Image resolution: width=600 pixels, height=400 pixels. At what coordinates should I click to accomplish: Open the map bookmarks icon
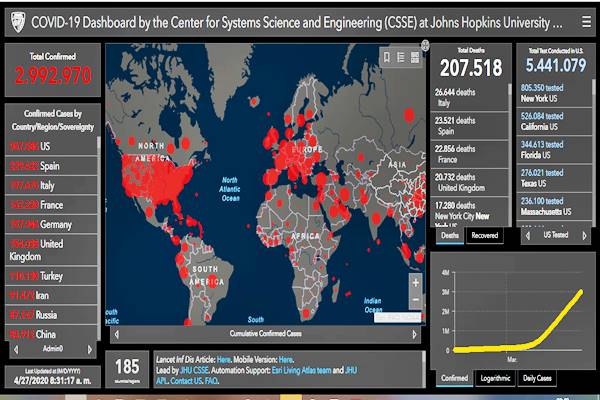tap(387, 57)
